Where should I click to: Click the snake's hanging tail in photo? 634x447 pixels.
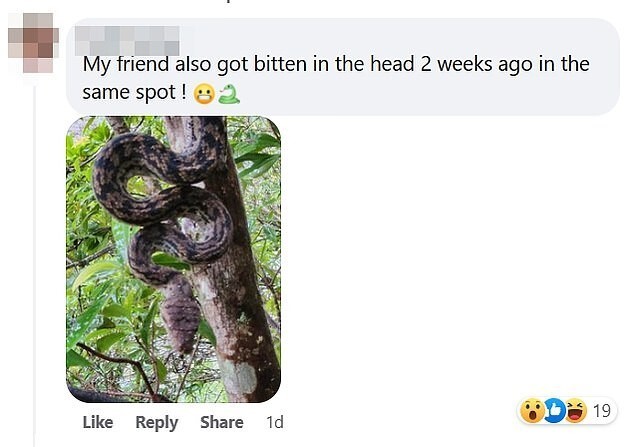179,315
